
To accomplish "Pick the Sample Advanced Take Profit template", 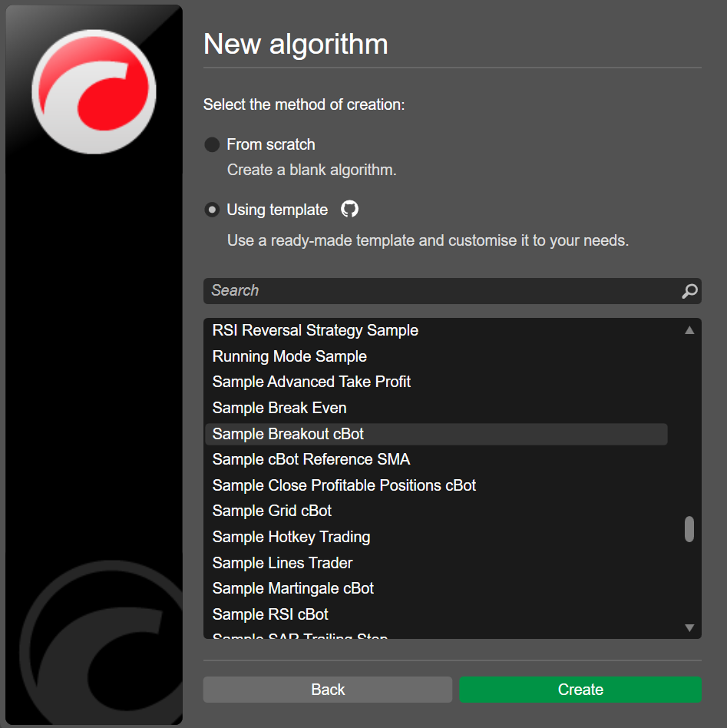I will click(x=311, y=382).
